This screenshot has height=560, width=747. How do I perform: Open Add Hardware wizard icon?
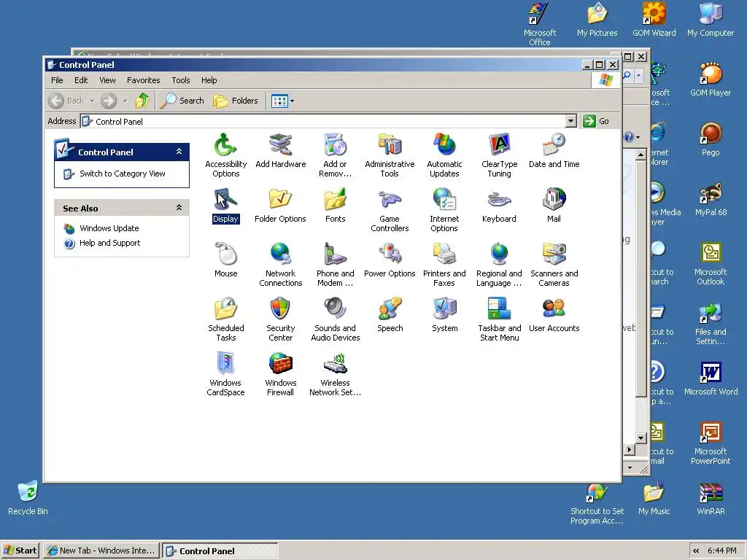281,150
